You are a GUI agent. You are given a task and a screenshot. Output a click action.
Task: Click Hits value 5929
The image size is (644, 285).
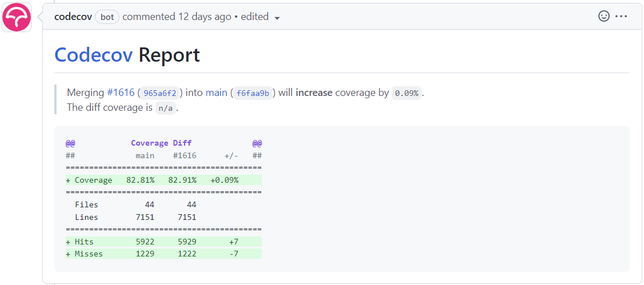(187, 242)
